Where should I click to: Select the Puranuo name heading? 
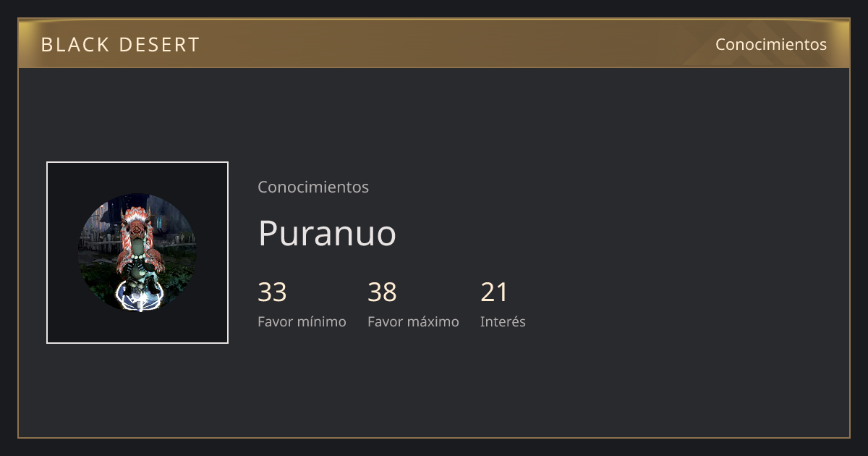click(x=328, y=233)
